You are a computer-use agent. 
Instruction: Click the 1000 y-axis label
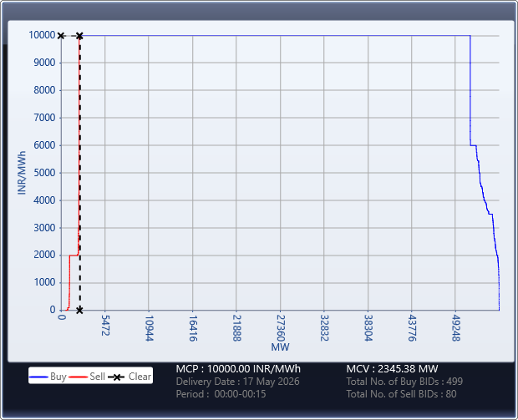[44, 282]
